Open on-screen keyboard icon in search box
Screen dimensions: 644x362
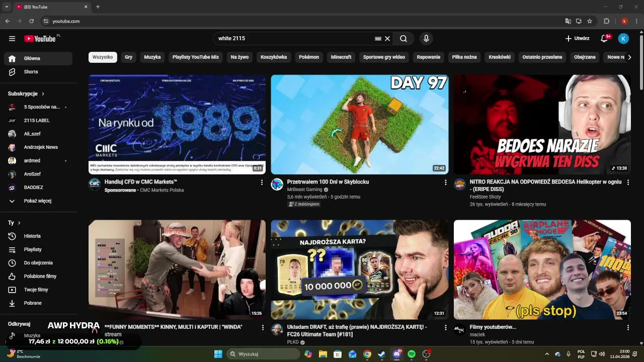point(378,39)
